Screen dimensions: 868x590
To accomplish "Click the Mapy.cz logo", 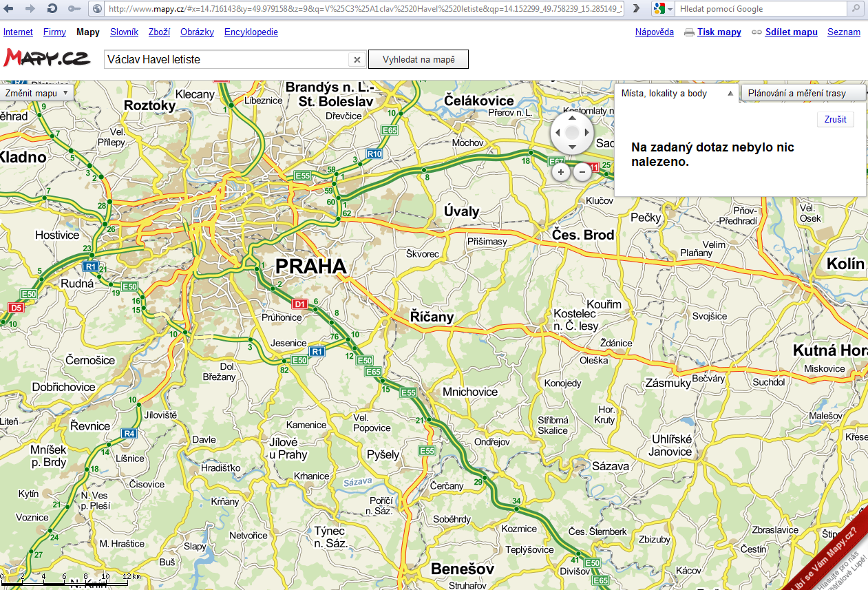I will 47,58.
